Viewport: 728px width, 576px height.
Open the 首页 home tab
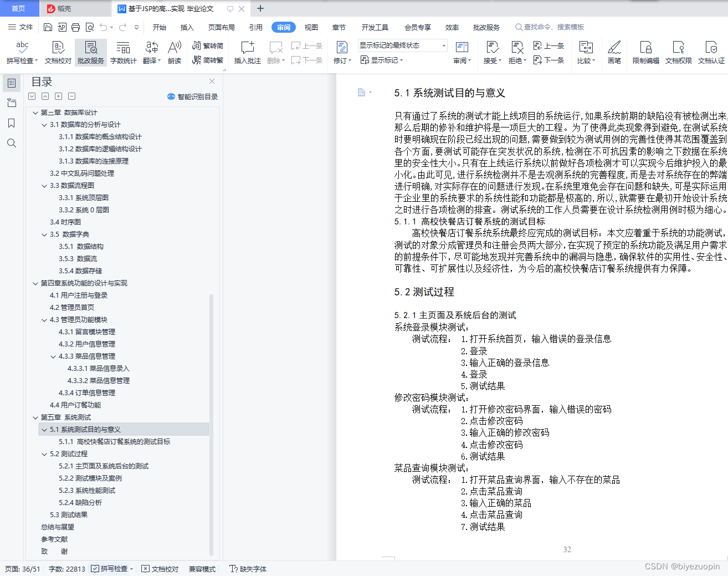(x=19, y=8)
